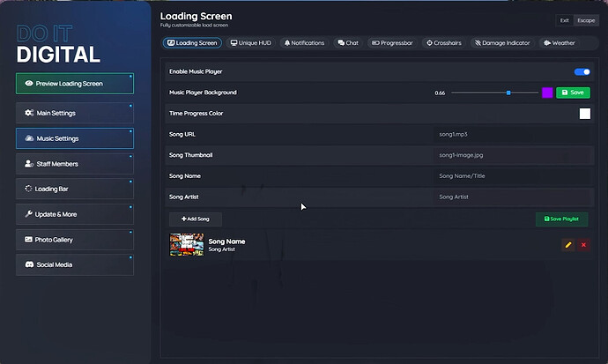The image size is (608, 364).
Task: Click the Add Song button
Action: point(196,219)
